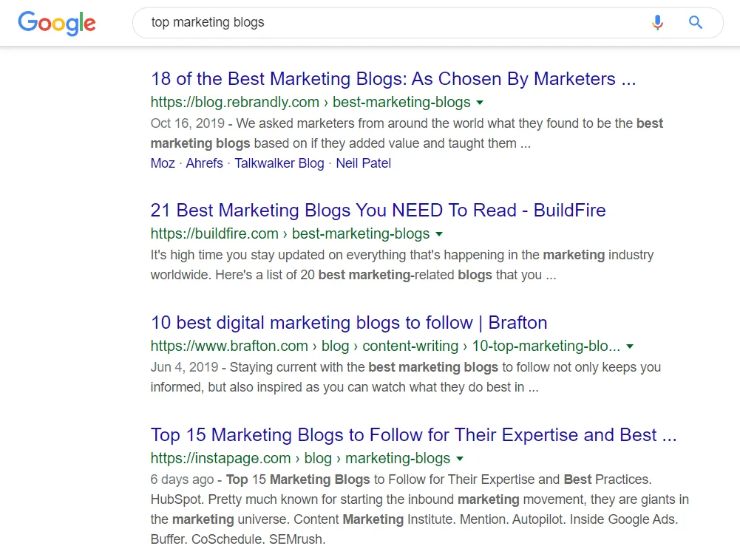Screen dimensions: 740x560
Task: Visit the Moz sitelink
Action: pos(163,163)
